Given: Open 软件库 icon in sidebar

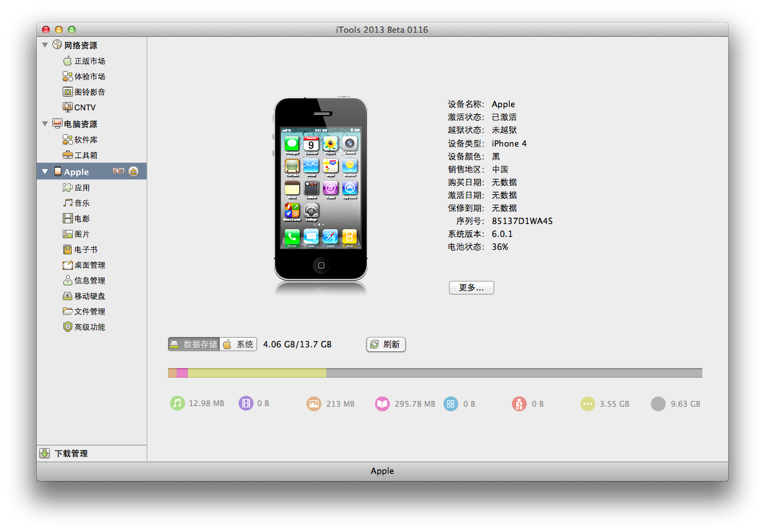Looking at the screenshot, I should [x=67, y=140].
